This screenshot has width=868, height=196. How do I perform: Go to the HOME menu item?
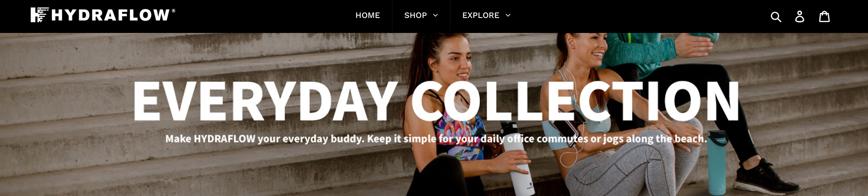[x=368, y=15]
